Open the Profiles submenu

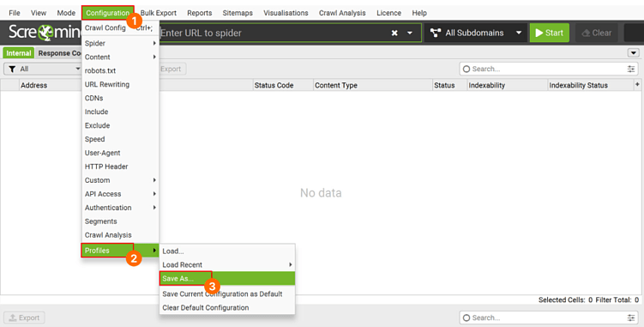point(120,250)
